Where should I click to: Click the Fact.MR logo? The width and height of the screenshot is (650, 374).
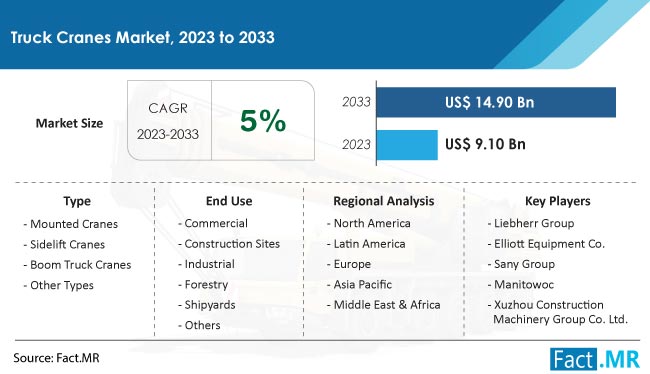[595, 359]
